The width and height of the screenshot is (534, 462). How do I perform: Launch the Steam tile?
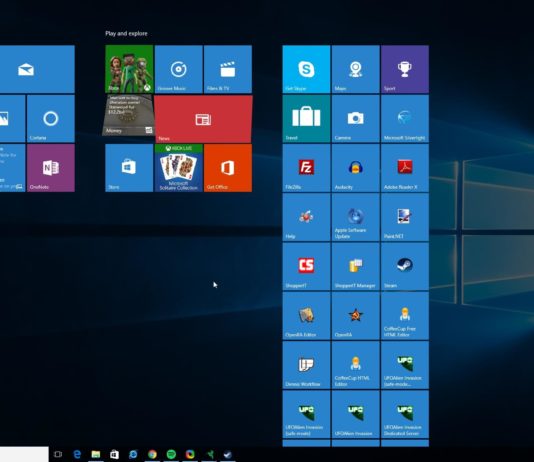coord(405,267)
